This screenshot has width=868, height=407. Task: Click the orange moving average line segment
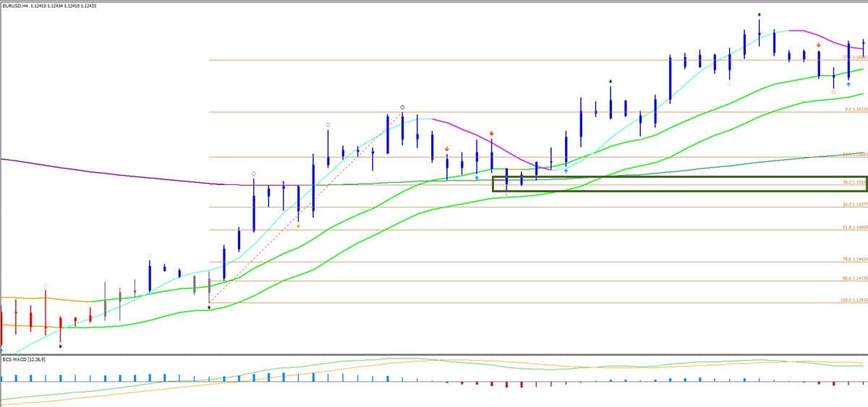pos(43,298)
